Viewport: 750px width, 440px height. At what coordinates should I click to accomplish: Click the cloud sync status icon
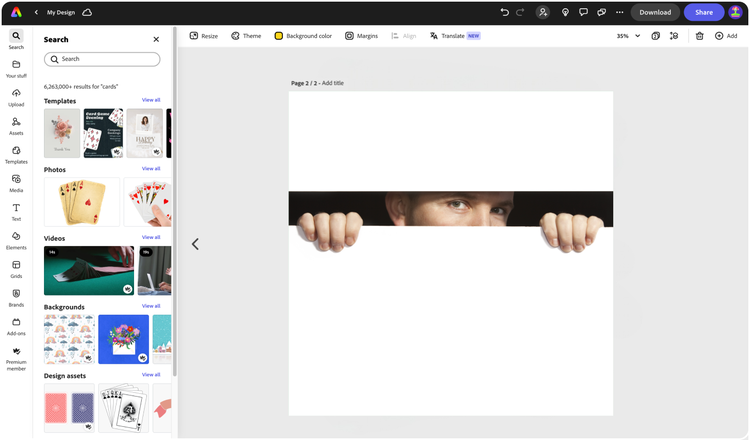87,12
